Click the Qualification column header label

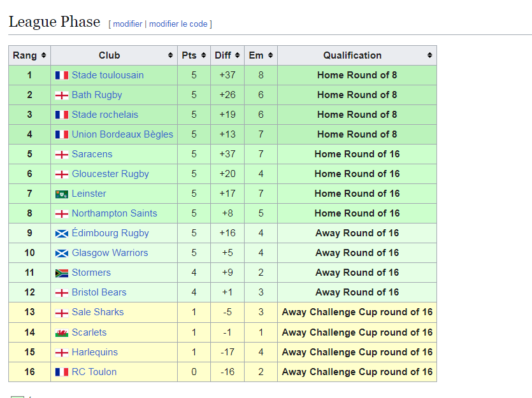352,55
